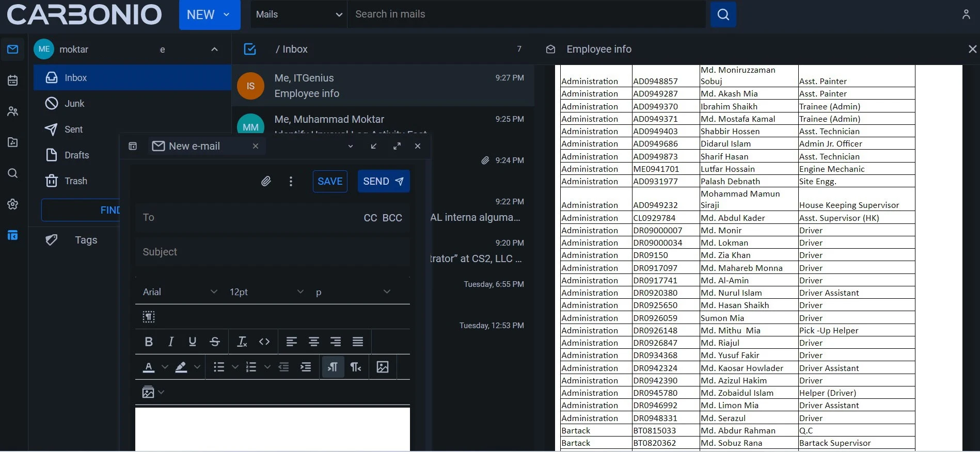Click the search magnifier button in top bar
Viewport: 980px width, 452px height.
point(723,14)
